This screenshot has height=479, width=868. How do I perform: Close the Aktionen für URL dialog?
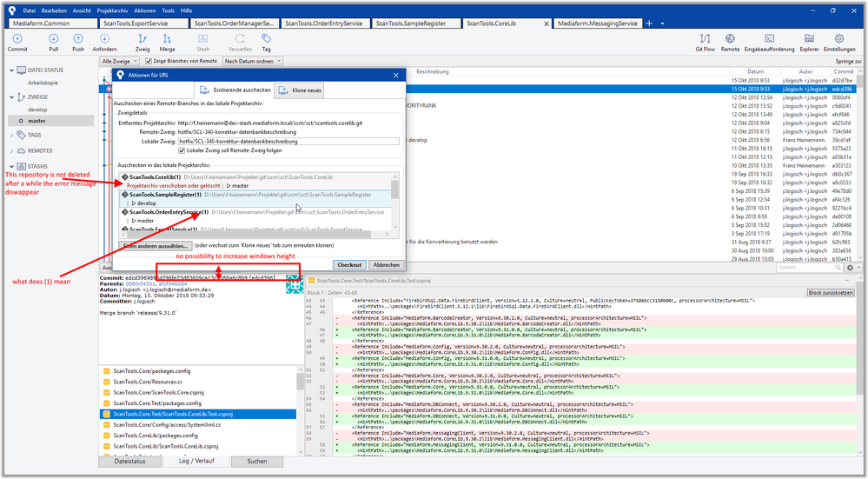tap(396, 76)
